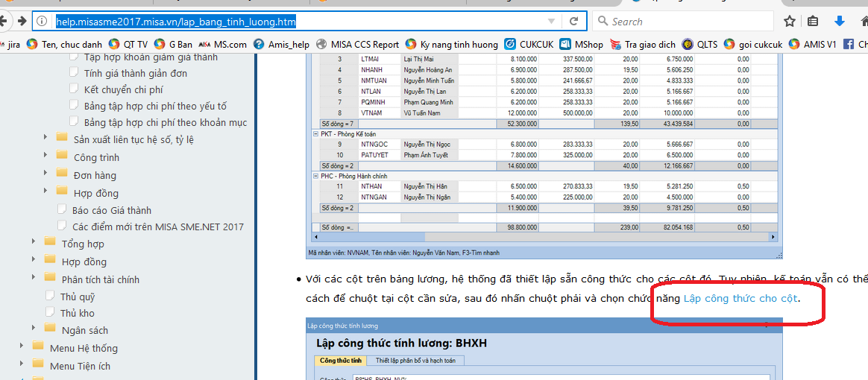The height and width of the screenshot is (380, 868).
Task: Open the MISA CCS Report bookmark
Action: point(358,44)
